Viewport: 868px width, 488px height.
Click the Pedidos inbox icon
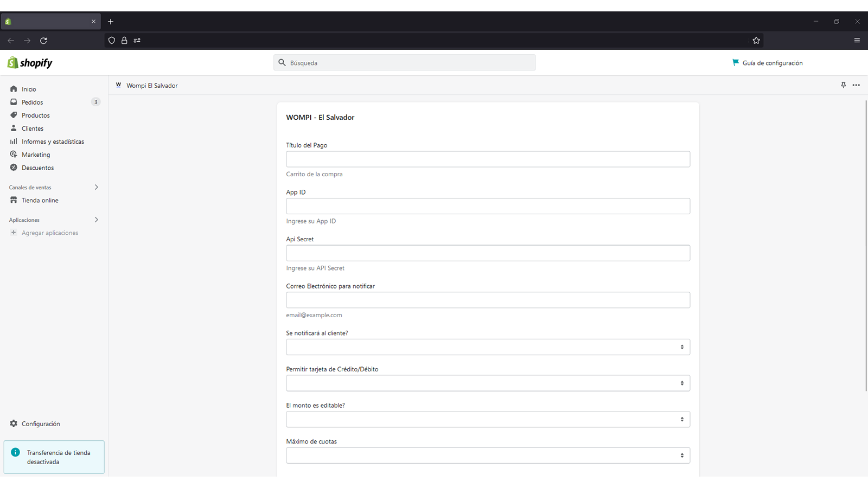click(x=14, y=102)
